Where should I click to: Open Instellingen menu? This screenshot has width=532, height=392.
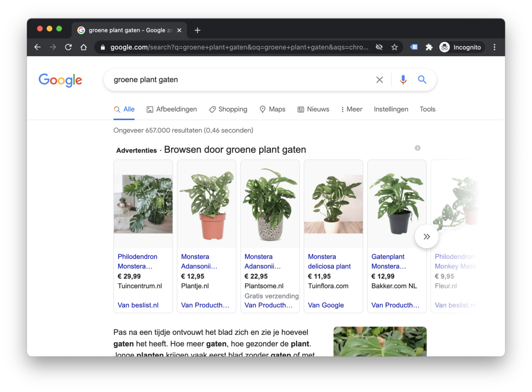pos(391,109)
